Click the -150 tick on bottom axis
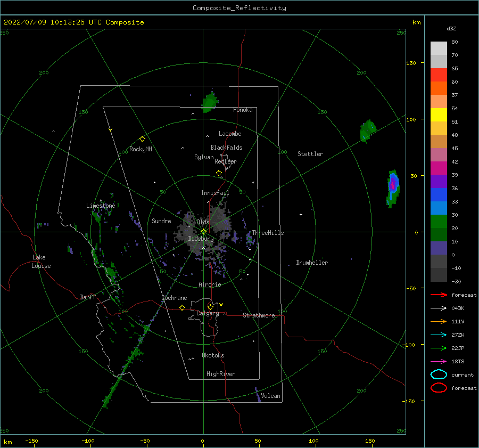Viewport: 479px width, 448px height. (x=31, y=441)
